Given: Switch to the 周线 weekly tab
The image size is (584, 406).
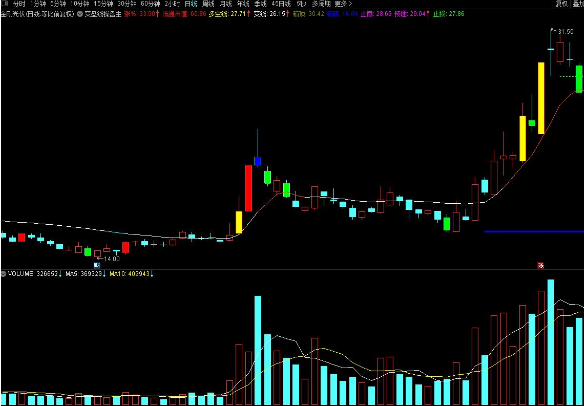Looking at the screenshot, I should pos(208,4).
